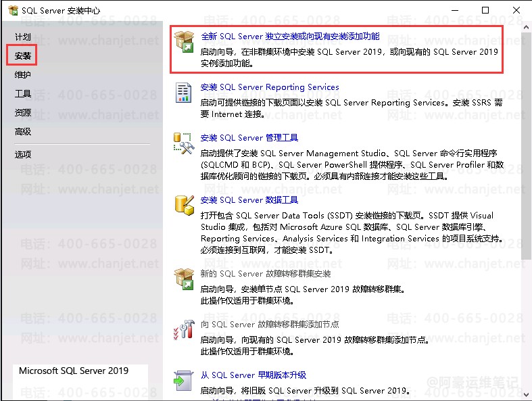The height and width of the screenshot is (401, 532).
Task: Click 新的 SQL Server 故障转移群集安装 link
Action: [266, 274]
